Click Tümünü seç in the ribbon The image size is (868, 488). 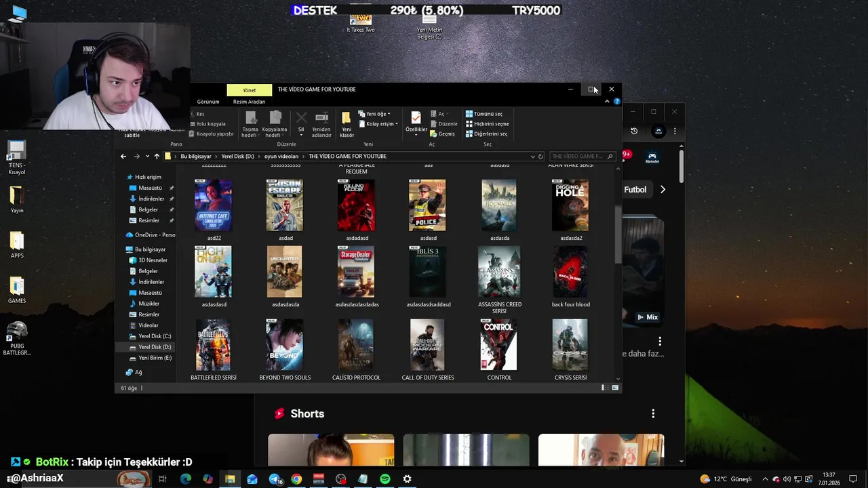click(x=484, y=114)
